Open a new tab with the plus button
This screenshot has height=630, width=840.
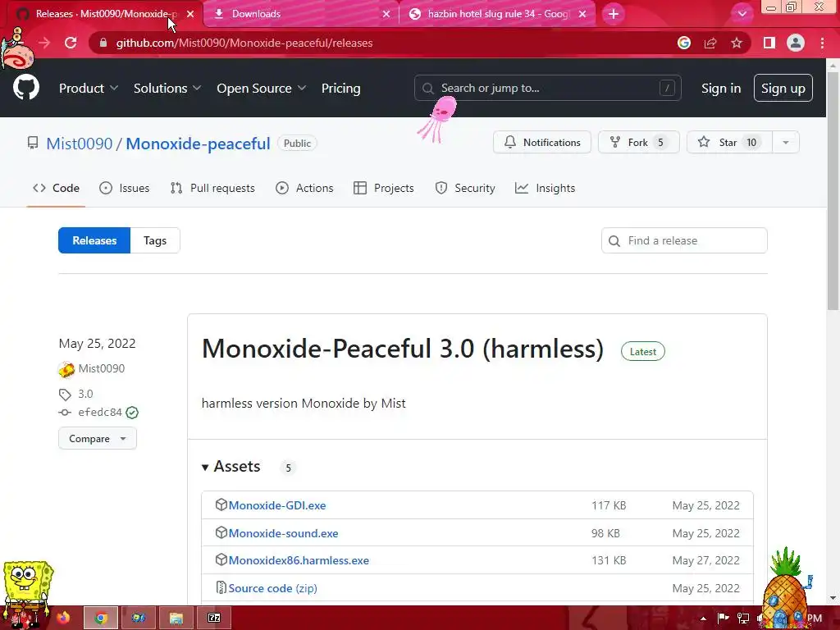(x=614, y=14)
